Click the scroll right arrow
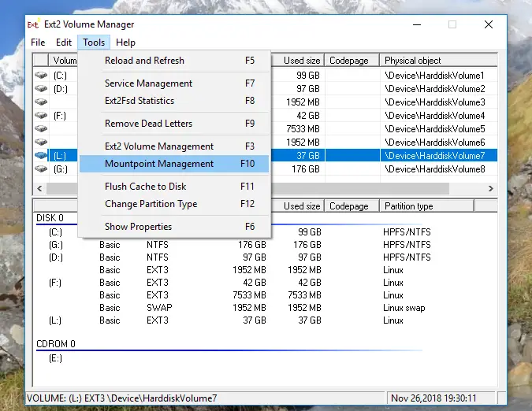Image resolution: width=532 pixels, height=411 pixels. 490,188
